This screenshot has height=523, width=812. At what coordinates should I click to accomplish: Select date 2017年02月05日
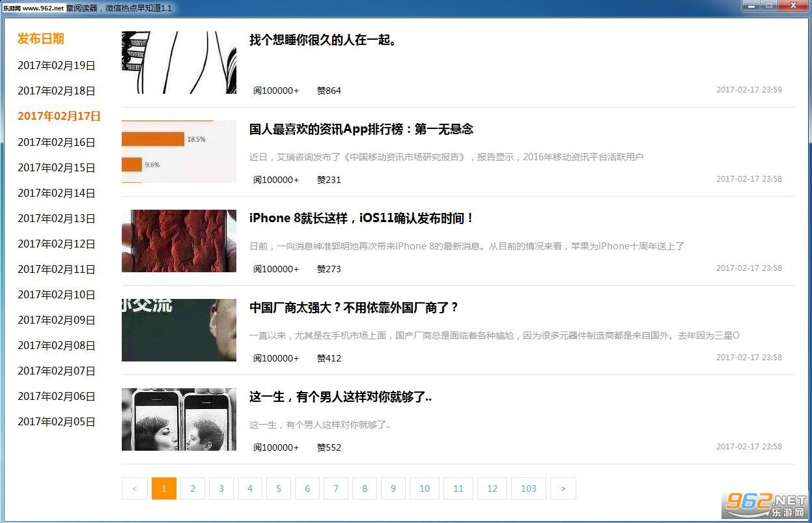pyautogui.click(x=57, y=421)
